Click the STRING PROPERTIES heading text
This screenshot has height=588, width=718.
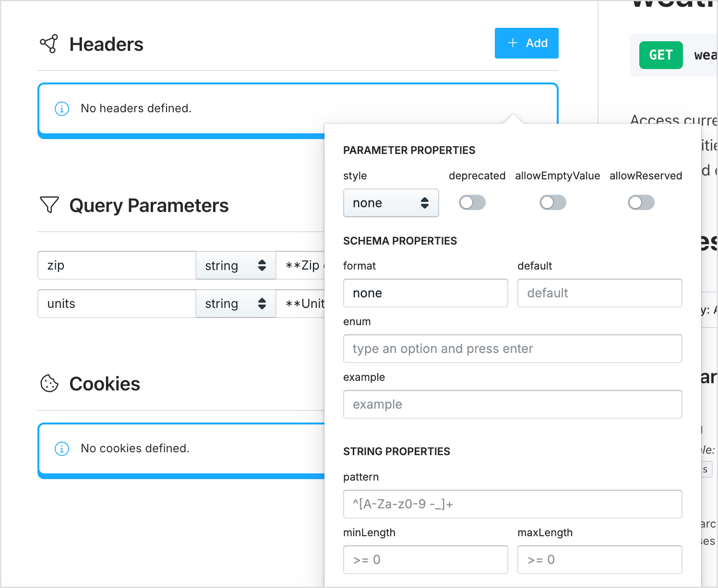click(x=396, y=451)
